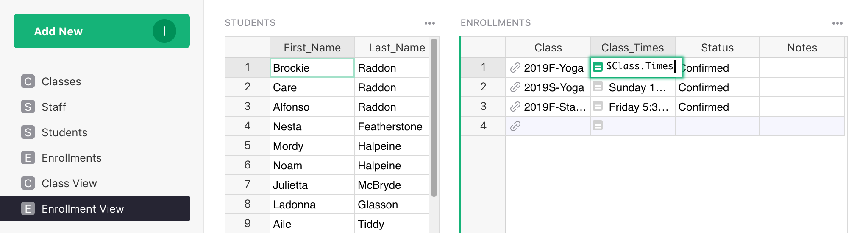Select the Confirmed status in enrollments row 3

click(x=718, y=107)
